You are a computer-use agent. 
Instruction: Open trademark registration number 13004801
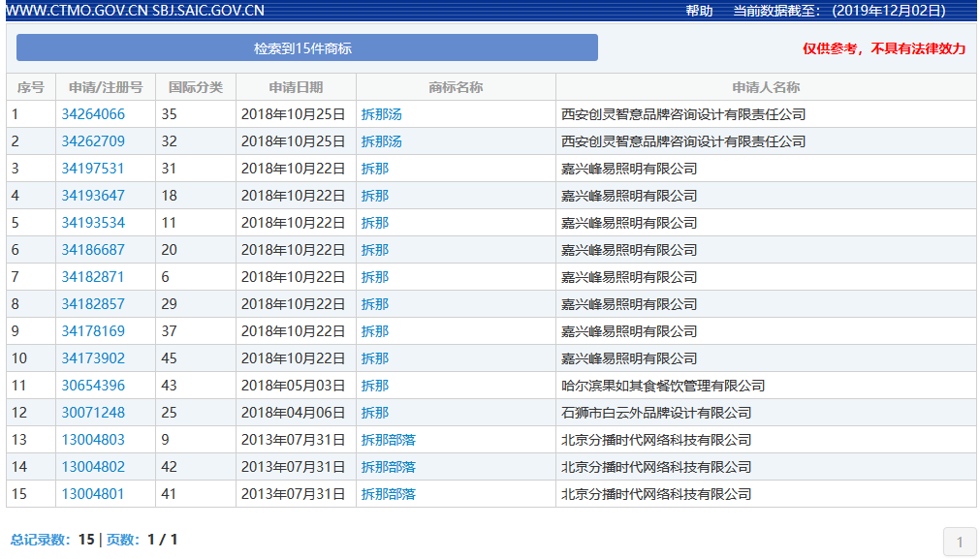[x=91, y=493]
